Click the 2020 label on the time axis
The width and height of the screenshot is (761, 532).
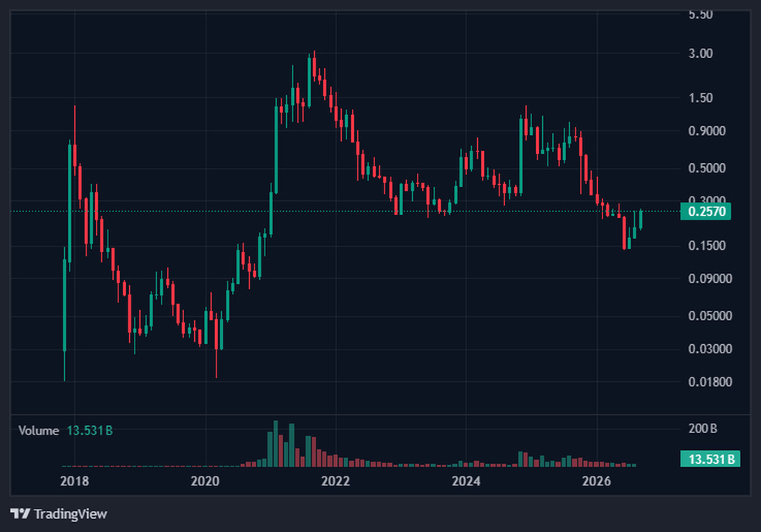205,481
